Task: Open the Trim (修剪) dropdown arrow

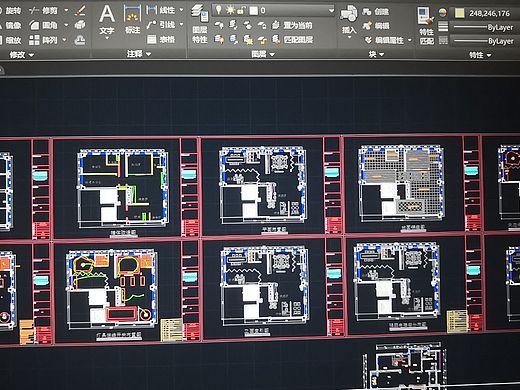Action: (x=66, y=11)
